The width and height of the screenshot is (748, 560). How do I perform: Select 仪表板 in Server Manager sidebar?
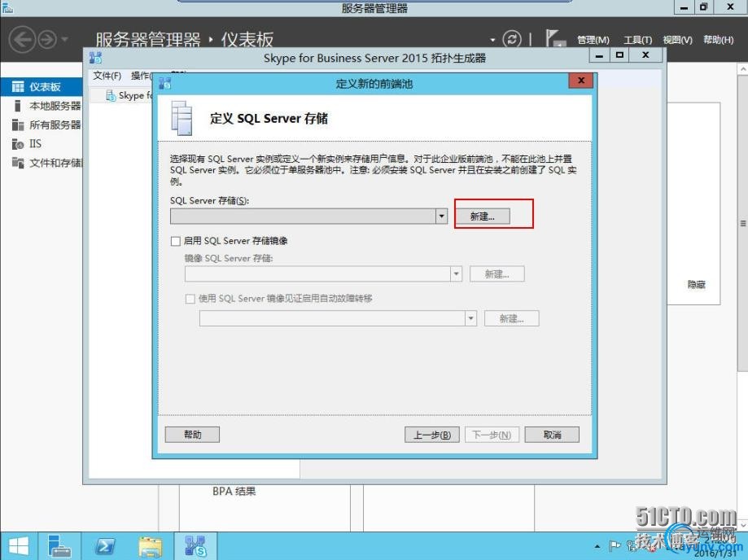click(41, 87)
